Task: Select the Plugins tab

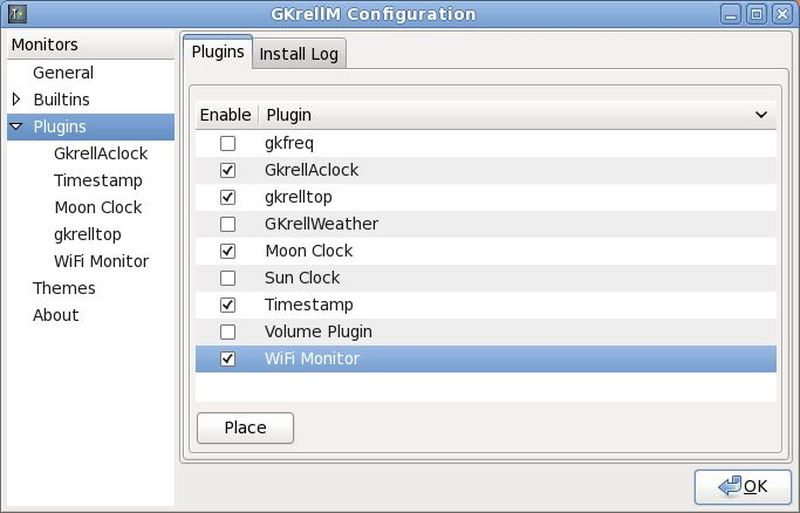Action: click(x=217, y=52)
